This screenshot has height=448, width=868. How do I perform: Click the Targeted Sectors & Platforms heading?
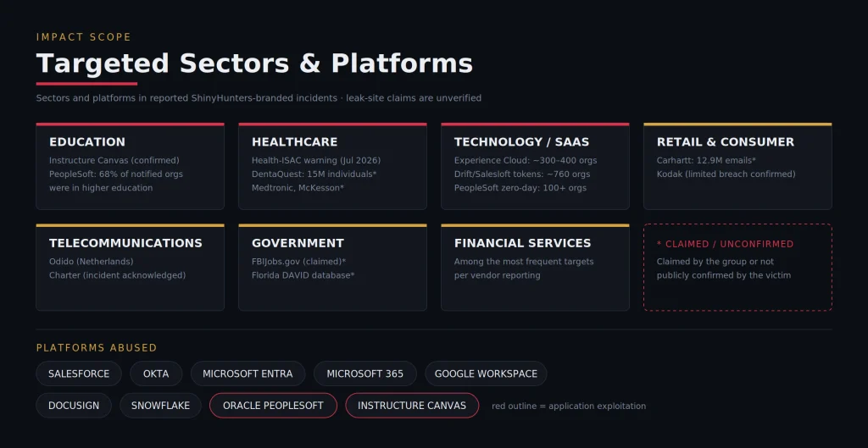[x=254, y=64]
